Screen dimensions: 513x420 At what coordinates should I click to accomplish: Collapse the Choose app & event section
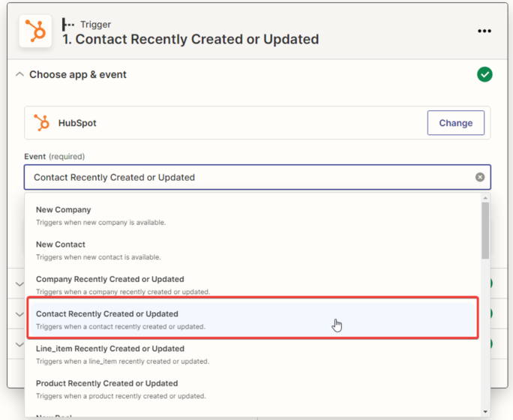[x=20, y=75]
